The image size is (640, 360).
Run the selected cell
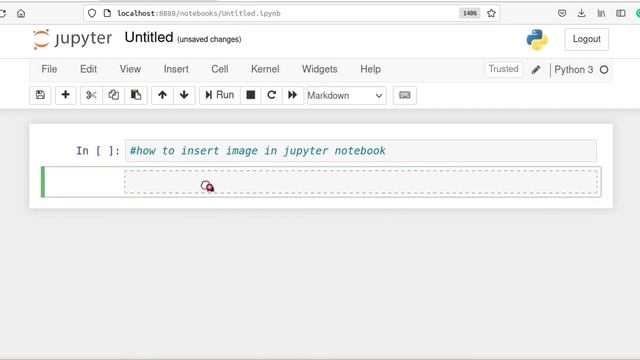pos(220,95)
